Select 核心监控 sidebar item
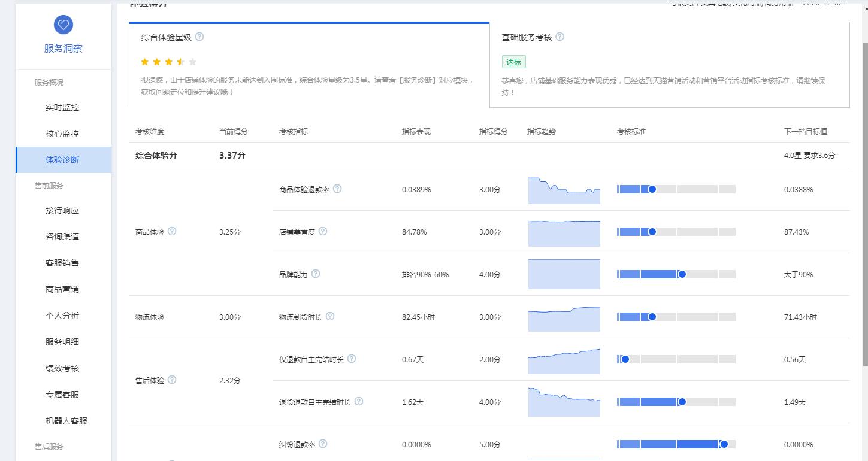The height and width of the screenshot is (461, 868). [x=62, y=134]
